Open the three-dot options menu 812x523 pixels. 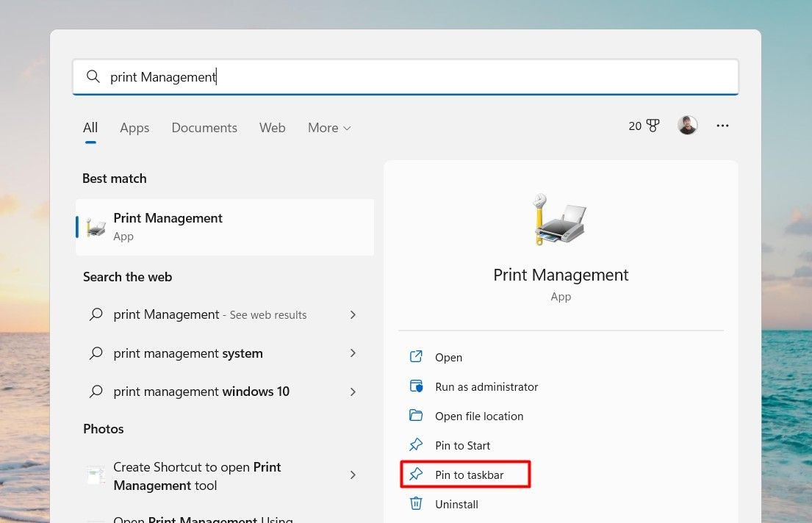point(722,126)
